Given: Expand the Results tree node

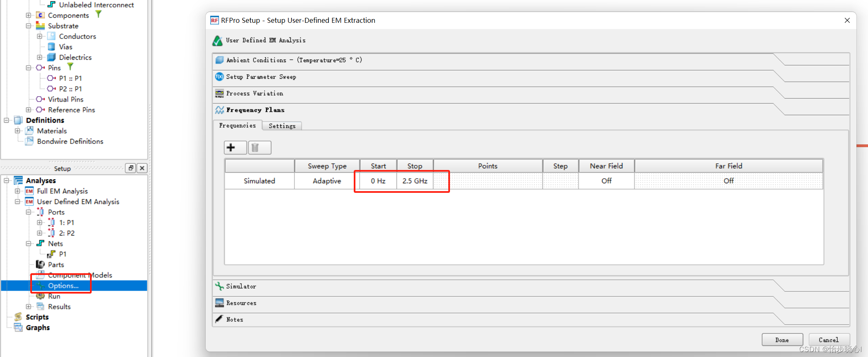Looking at the screenshot, I should 29,306.
